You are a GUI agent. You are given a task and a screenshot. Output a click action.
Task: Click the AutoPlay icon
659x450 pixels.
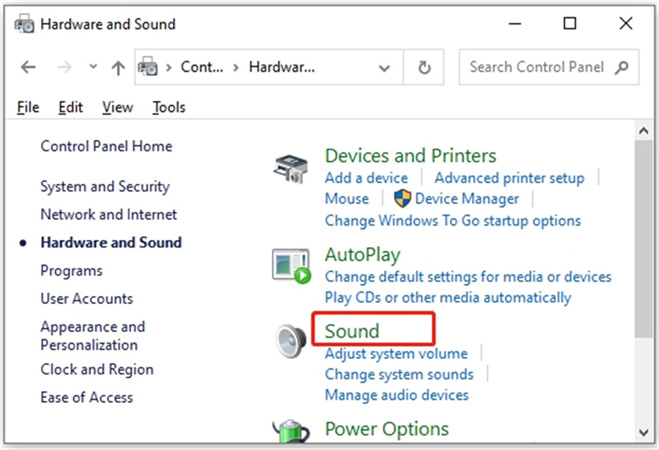coord(291,266)
